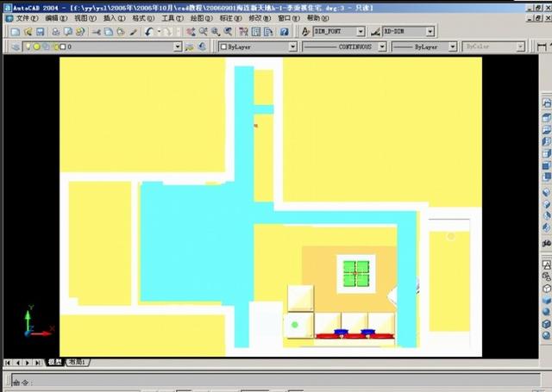This screenshot has width=552, height=392.
Task: Click the Layer Previous icon
Action: pos(202,47)
